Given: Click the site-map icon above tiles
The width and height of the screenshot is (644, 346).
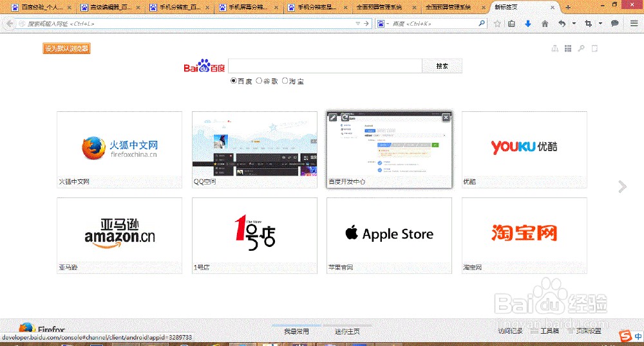Looking at the screenshot, I should coord(555,49).
